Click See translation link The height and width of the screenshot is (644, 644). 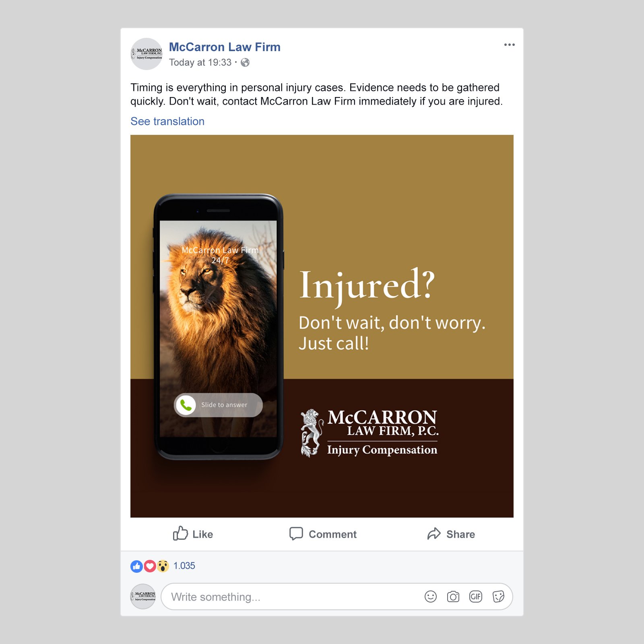coord(167,121)
